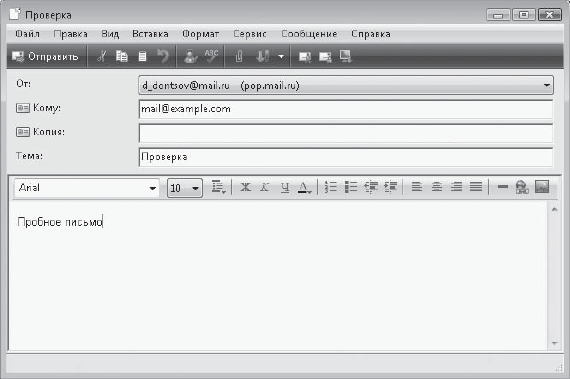
Task: Center align the text
Action: click(437, 187)
